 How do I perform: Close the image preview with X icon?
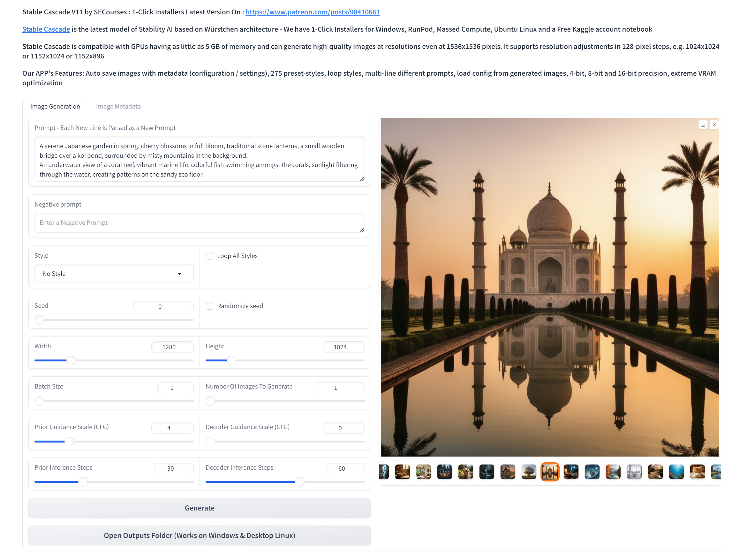(714, 125)
